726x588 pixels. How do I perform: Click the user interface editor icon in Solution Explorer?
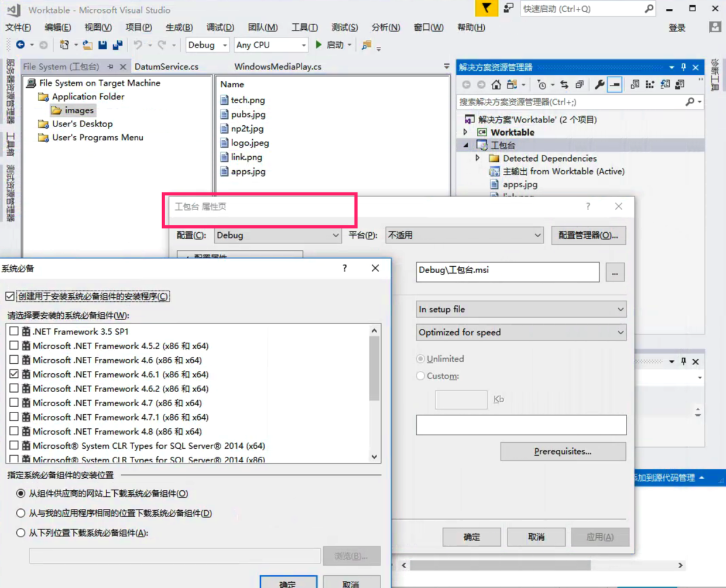pyautogui.click(x=680, y=85)
